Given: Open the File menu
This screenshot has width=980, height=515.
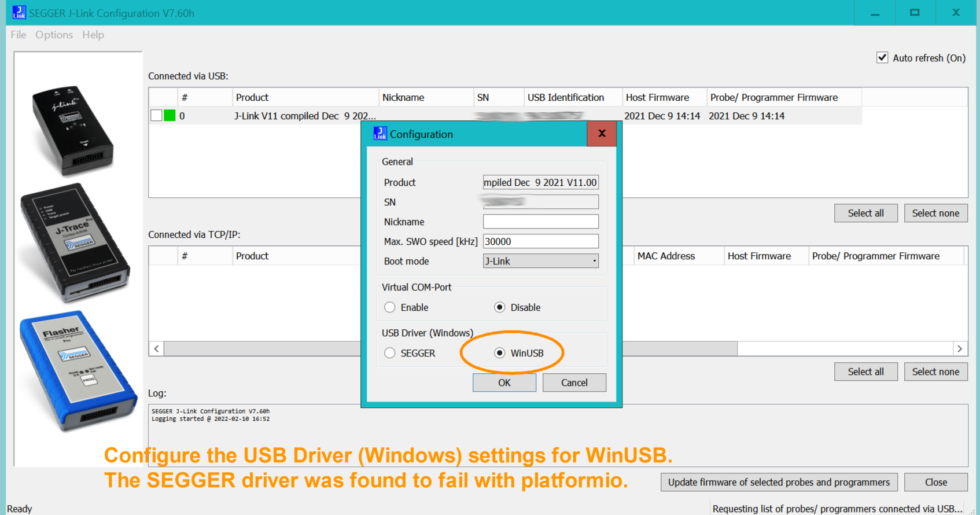Looking at the screenshot, I should pyautogui.click(x=19, y=35).
